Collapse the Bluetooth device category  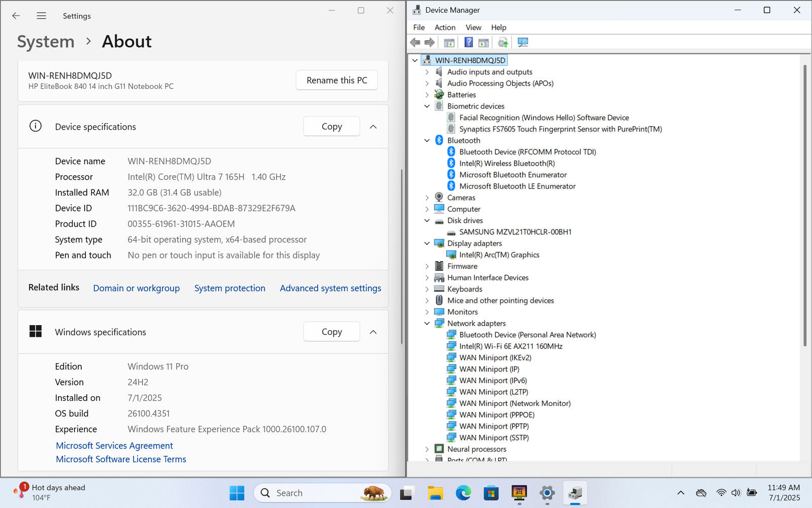(427, 141)
